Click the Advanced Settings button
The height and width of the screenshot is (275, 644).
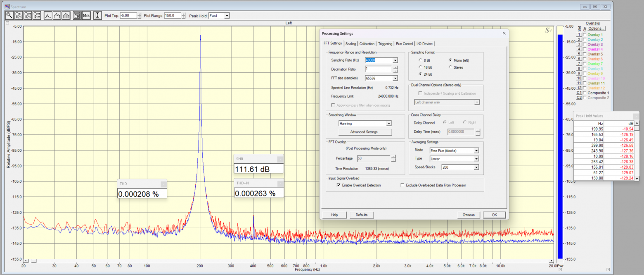(x=365, y=132)
